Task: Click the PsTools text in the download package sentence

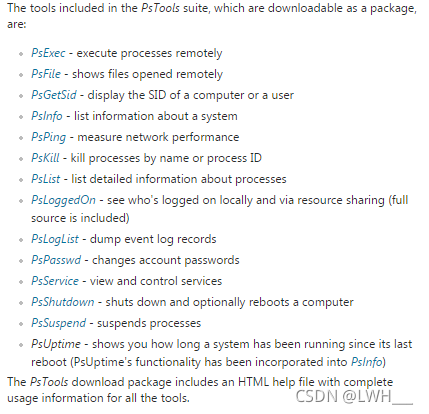Action: coord(49,382)
